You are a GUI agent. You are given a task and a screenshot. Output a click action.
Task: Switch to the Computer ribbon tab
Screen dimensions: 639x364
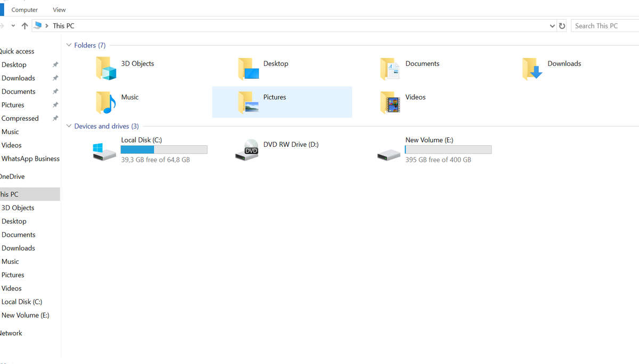(24, 9)
